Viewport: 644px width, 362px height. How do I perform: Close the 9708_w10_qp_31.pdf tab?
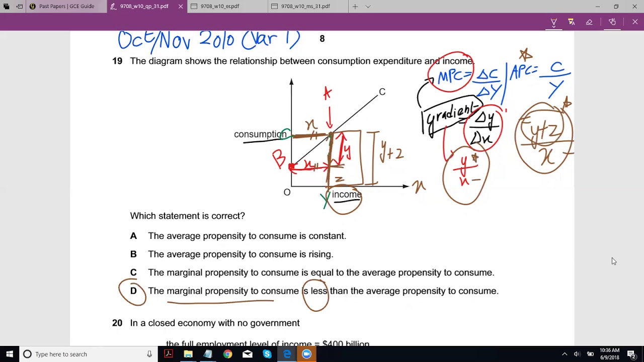click(181, 7)
